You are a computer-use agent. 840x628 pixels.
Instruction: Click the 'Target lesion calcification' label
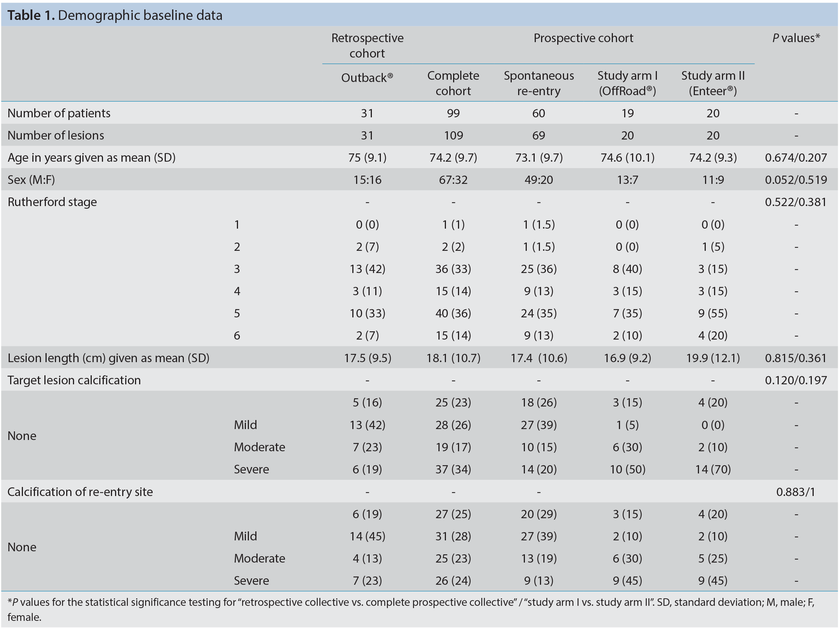tap(74, 380)
